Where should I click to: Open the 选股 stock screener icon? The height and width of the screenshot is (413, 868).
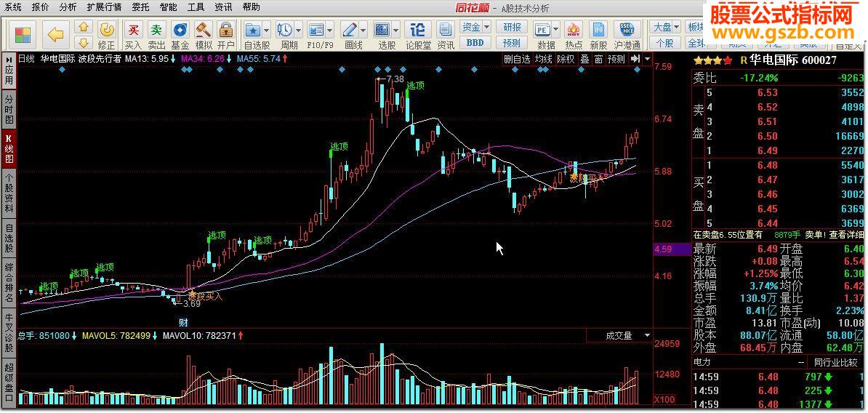(382, 30)
